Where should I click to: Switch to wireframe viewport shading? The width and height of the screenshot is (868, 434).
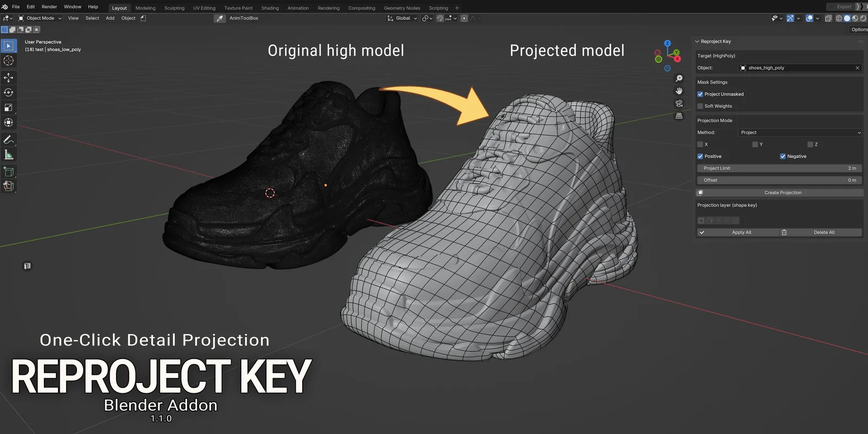(x=839, y=18)
